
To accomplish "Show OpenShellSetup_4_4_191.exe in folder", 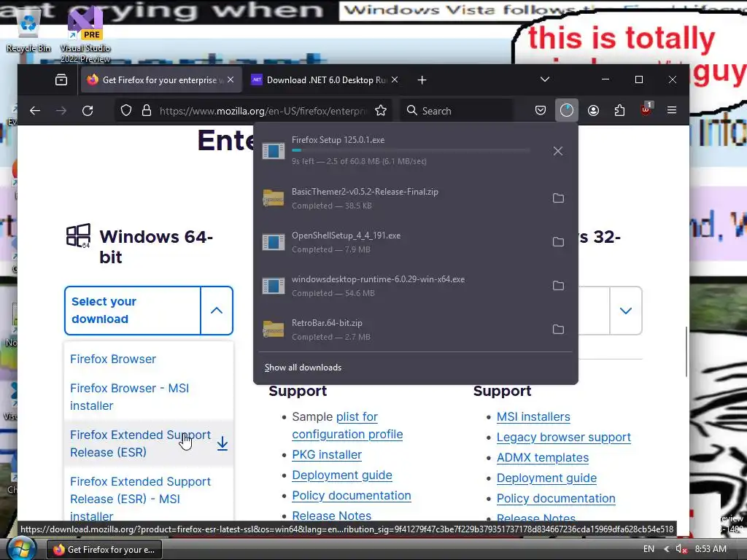I will pos(558,242).
